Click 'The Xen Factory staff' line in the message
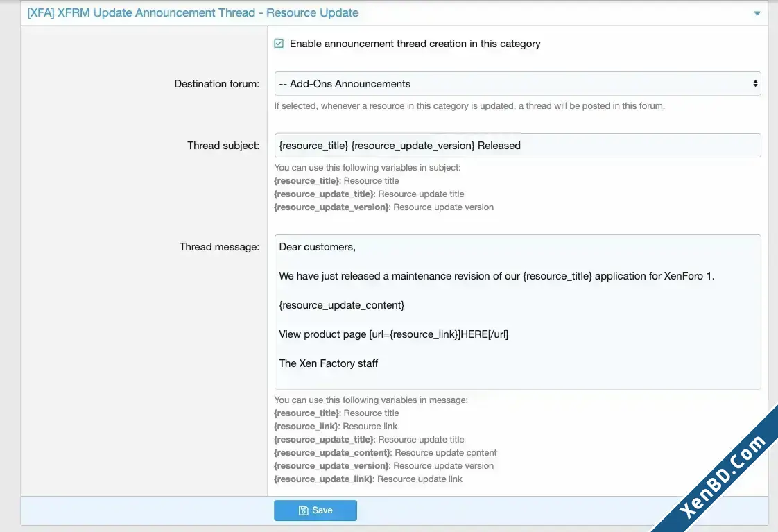Viewport: 778px width, 532px height. pos(329,363)
